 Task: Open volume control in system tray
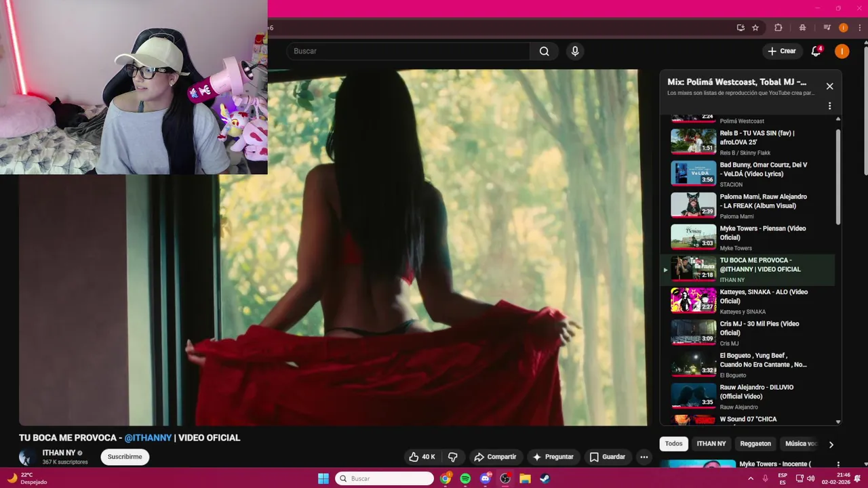(x=810, y=479)
